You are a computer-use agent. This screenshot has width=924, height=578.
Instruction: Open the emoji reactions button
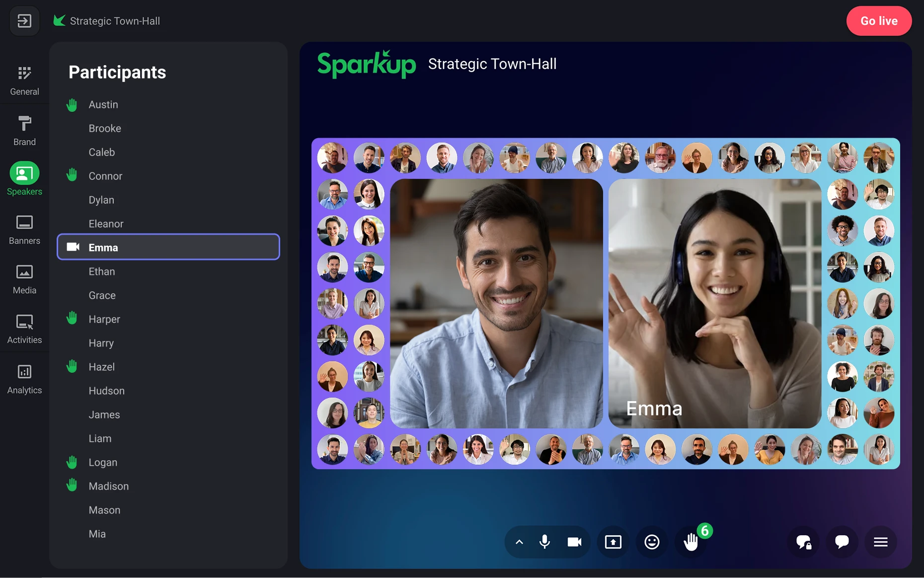(652, 542)
